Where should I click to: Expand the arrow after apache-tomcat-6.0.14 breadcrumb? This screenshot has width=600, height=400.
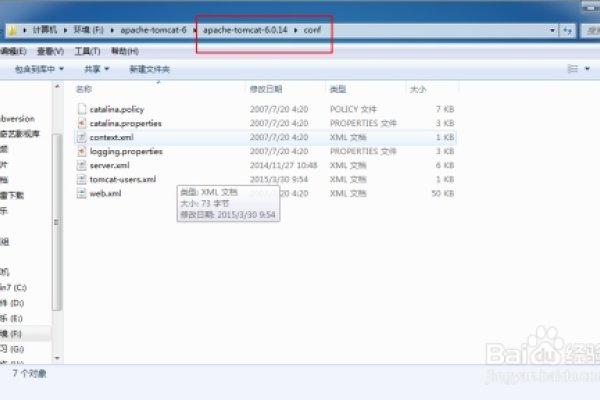(x=295, y=30)
